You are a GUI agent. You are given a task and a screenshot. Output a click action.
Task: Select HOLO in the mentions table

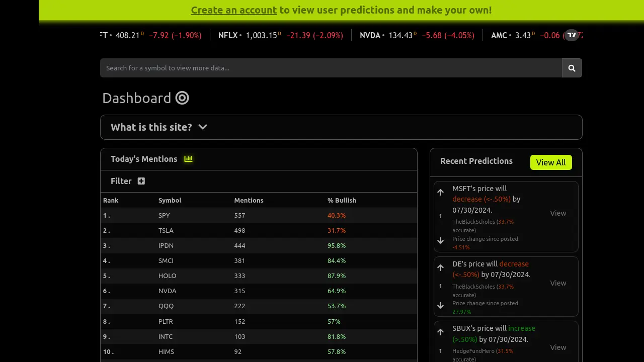pos(167,276)
